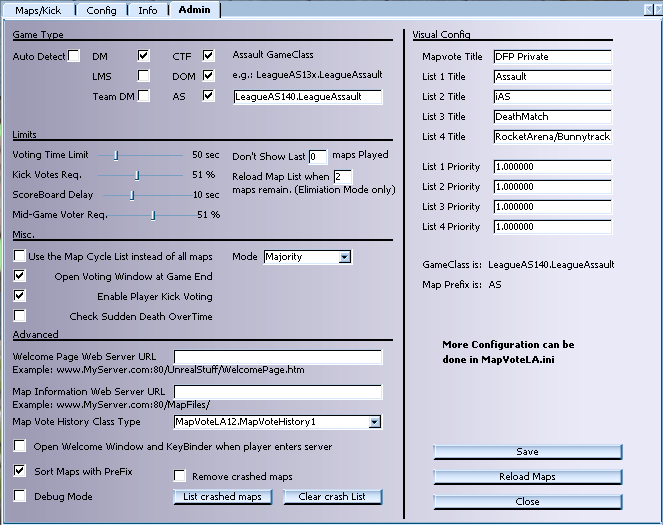Click the List 4 Title field
Viewport: 663px width, 525px height.
pos(552,137)
